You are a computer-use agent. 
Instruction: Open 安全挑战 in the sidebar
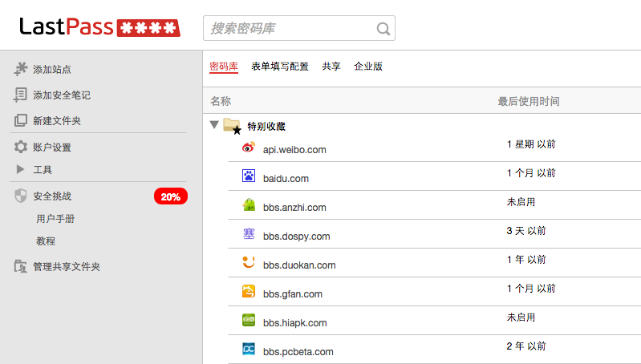(52, 196)
